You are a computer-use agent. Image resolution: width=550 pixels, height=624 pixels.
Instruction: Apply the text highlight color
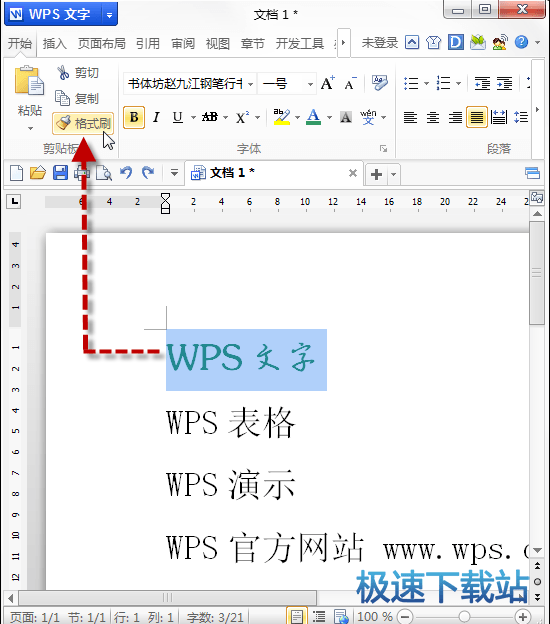click(x=282, y=117)
